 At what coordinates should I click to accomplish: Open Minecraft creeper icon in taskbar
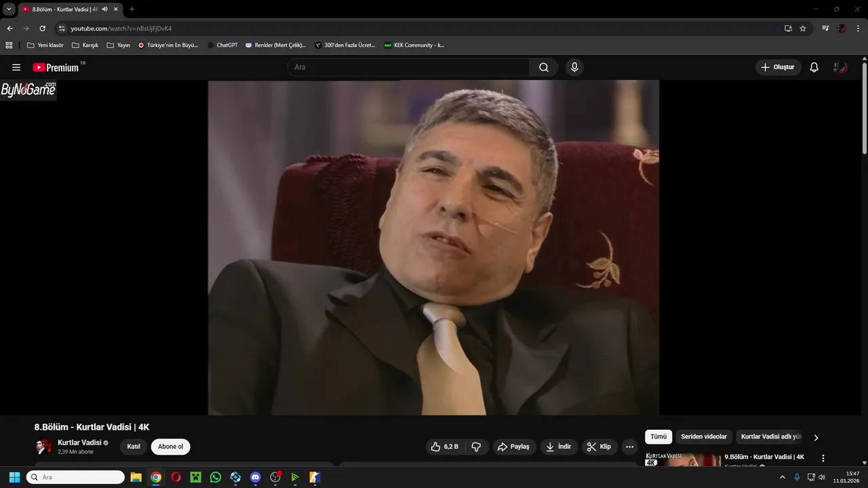(x=195, y=477)
